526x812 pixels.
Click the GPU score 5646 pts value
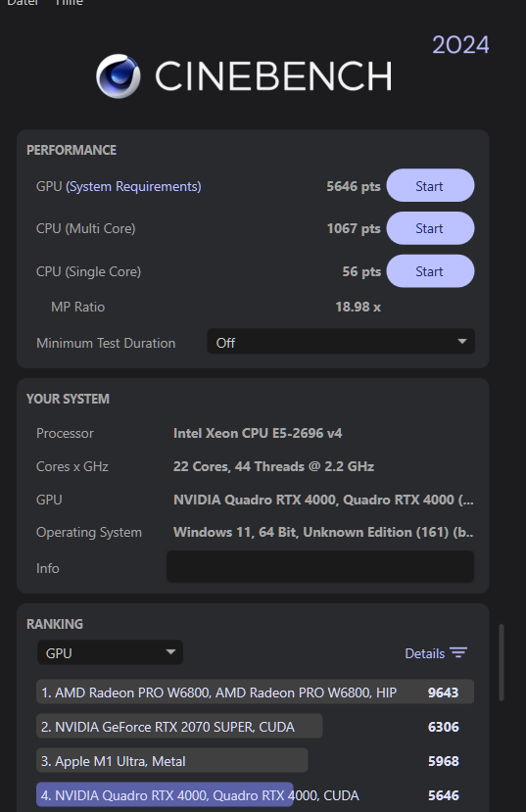coord(353,186)
